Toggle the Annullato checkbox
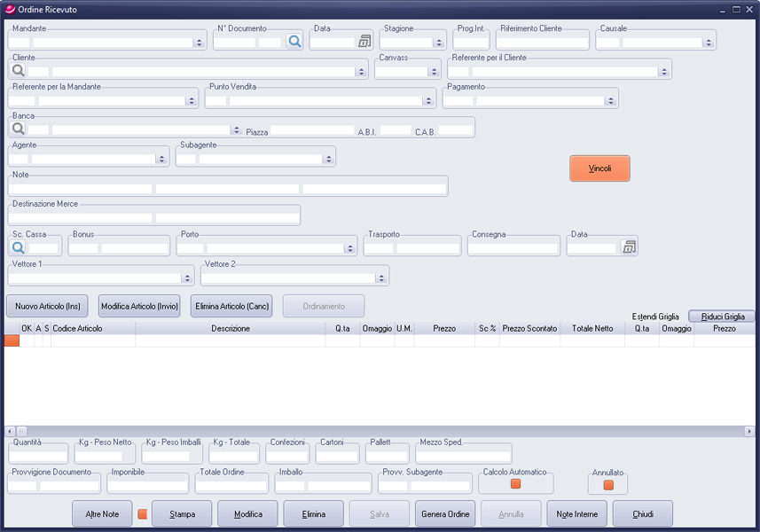The image size is (760, 532). (608, 485)
